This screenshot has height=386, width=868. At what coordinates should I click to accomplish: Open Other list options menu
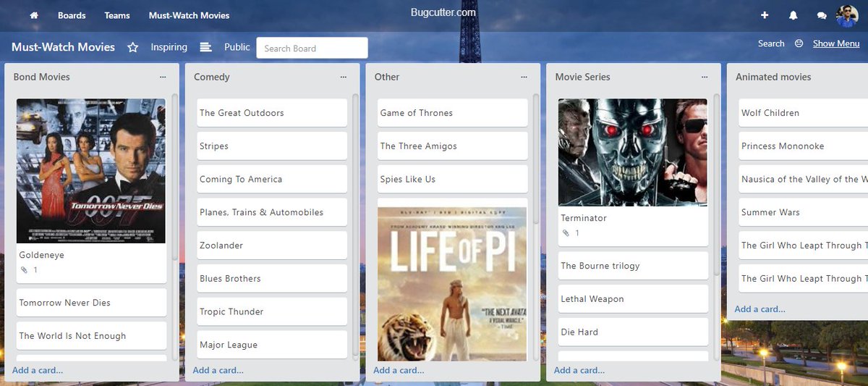click(x=524, y=77)
